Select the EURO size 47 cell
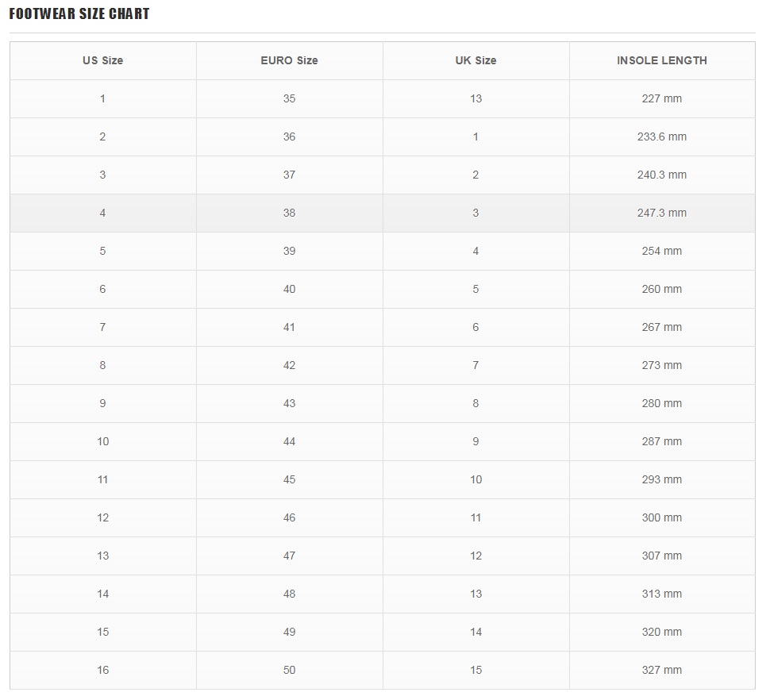The height and width of the screenshot is (700, 766). coord(290,556)
